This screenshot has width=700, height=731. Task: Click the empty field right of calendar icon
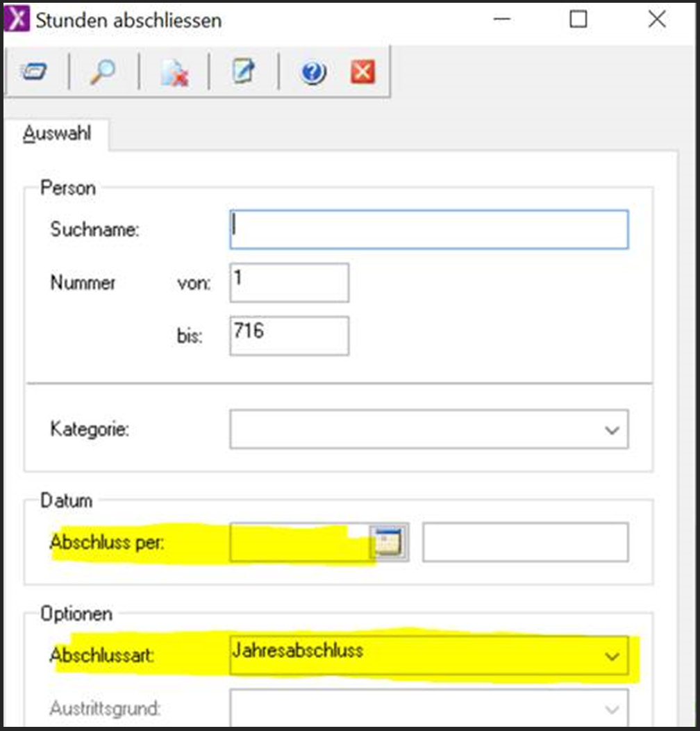[x=525, y=542]
